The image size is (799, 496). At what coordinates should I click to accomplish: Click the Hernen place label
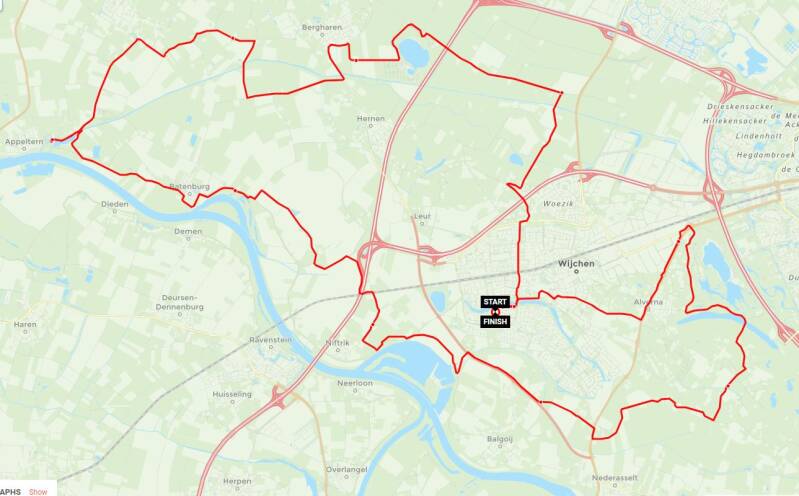click(370, 118)
